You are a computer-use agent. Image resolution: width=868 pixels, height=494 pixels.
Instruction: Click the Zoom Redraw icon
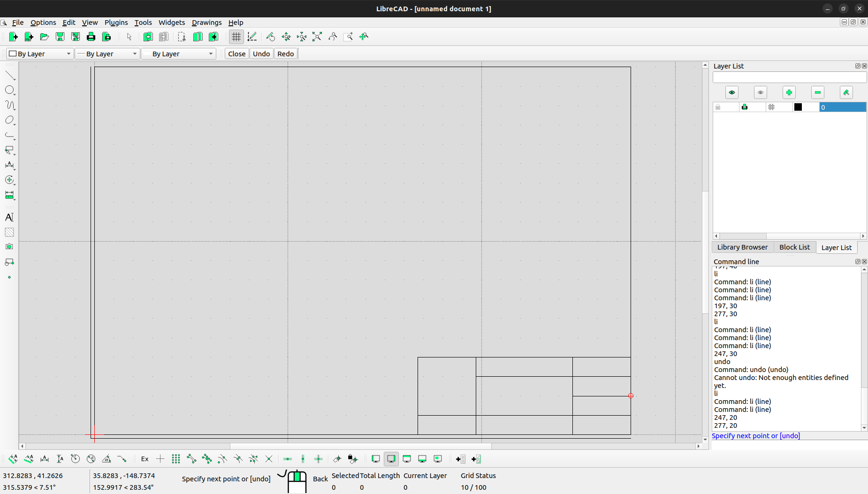271,37
